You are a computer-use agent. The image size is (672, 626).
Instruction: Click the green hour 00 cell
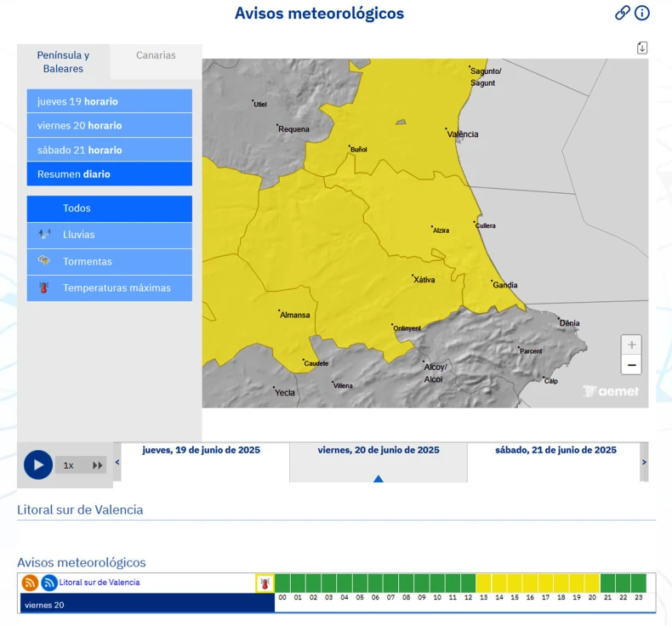tap(282, 583)
